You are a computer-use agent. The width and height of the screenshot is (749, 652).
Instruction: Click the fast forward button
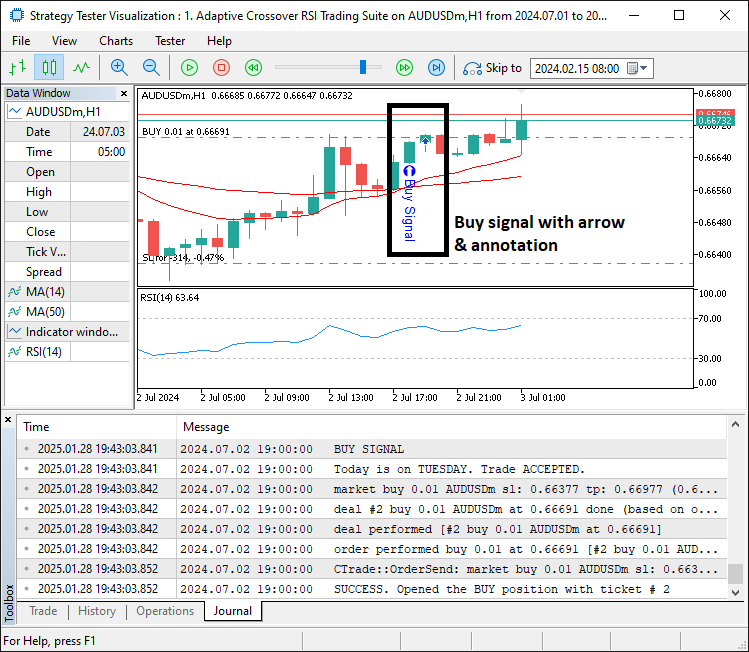[x=404, y=68]
